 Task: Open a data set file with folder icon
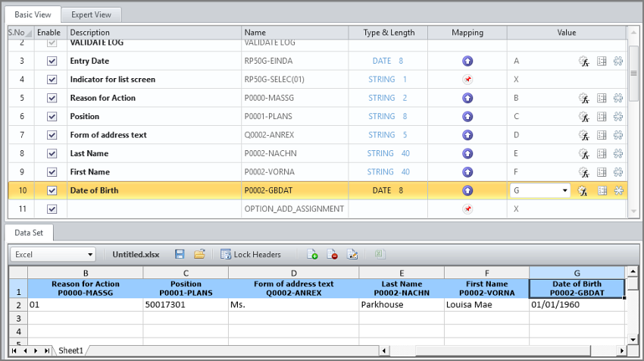(x=199, y=254)
